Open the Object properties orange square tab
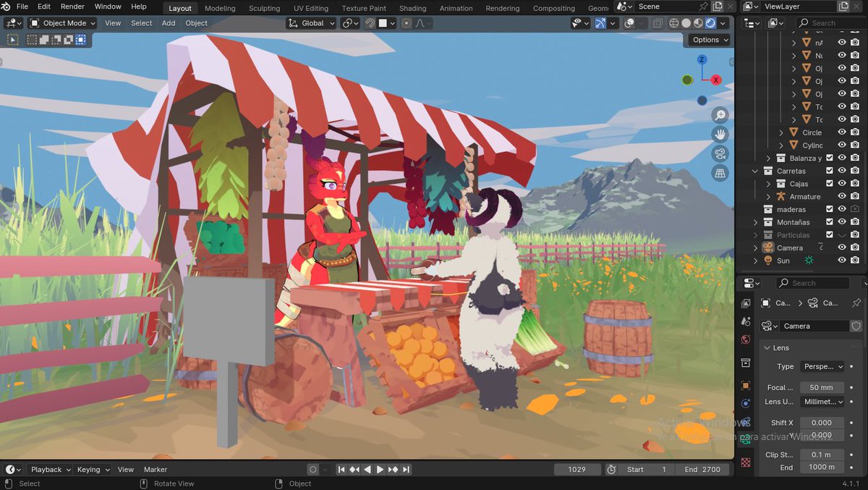 pos(746,386)
